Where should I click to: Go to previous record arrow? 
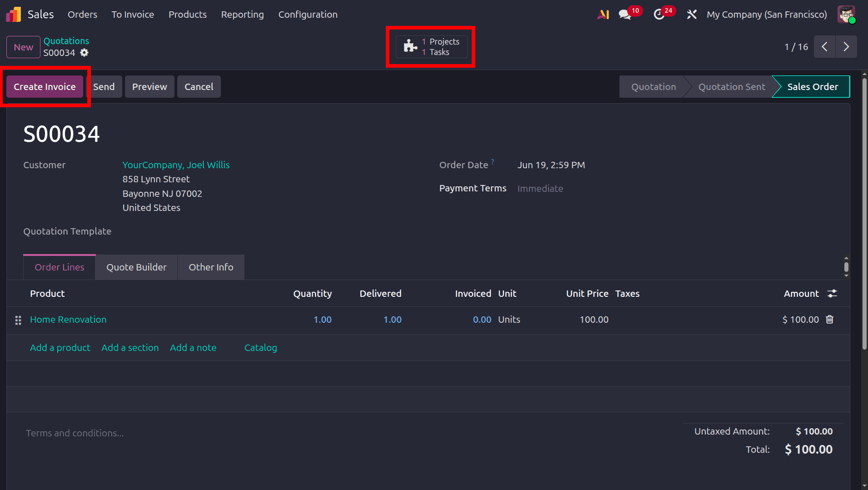[x=824, y=47]
